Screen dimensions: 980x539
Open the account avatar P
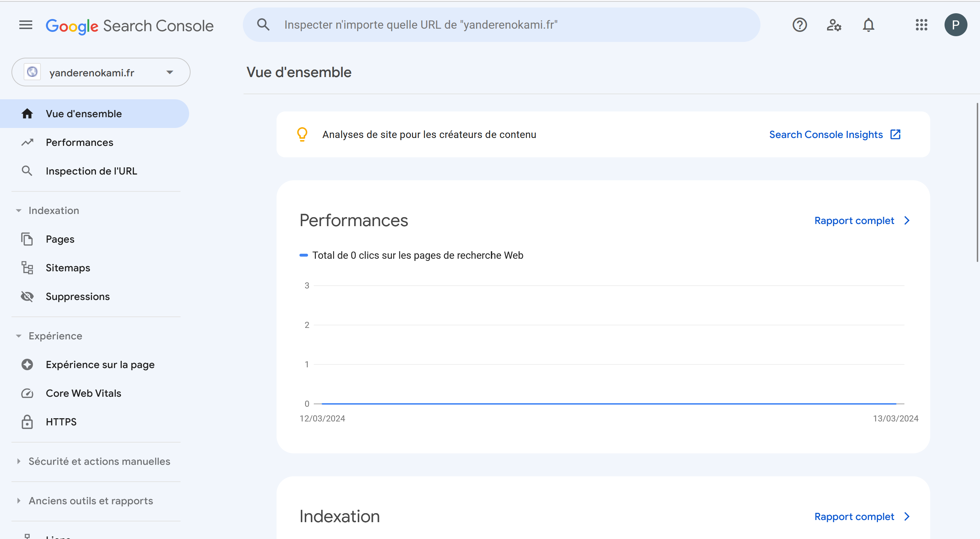pos(956,25)
